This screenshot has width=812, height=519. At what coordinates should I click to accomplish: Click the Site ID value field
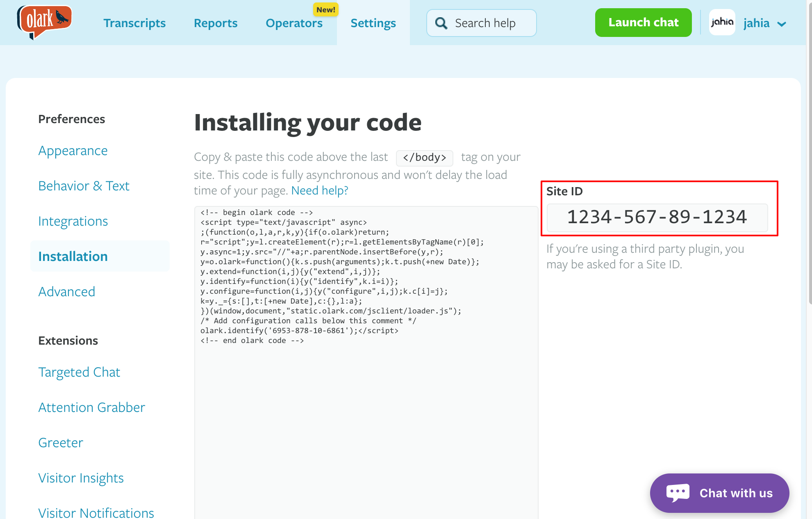(x=657, y=217)
